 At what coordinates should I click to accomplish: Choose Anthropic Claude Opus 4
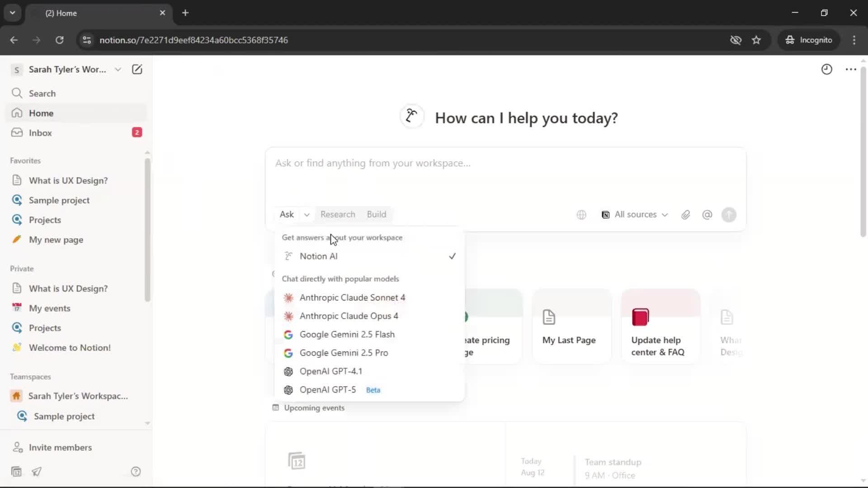tap(369, 316)
